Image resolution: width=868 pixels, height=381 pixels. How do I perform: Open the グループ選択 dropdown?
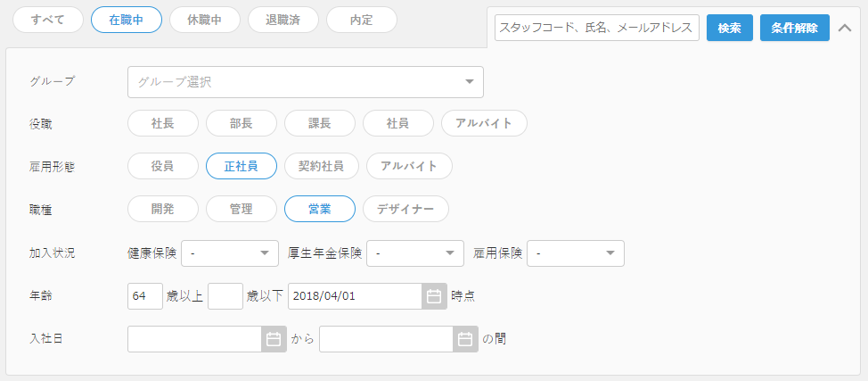(306, 82)
